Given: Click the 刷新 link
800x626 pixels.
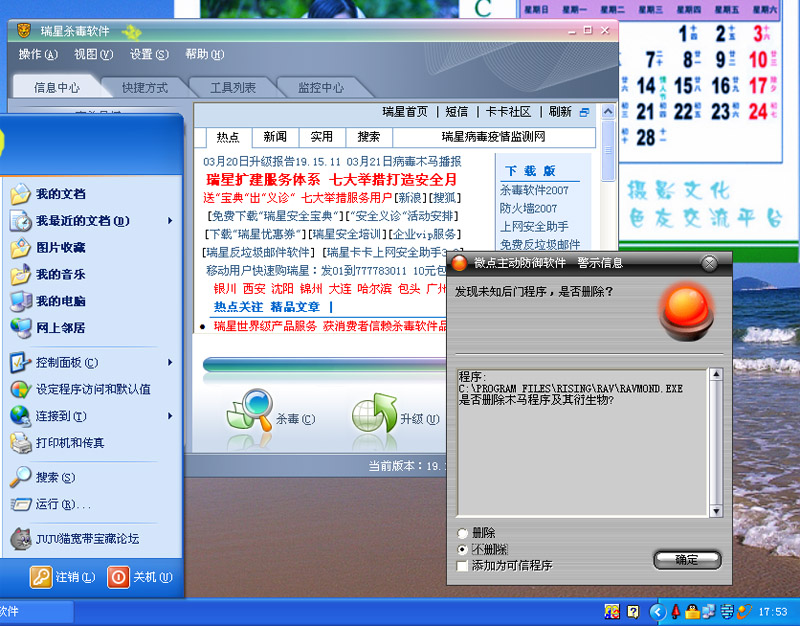Looking at the screenshot, I should coord(560,112).
